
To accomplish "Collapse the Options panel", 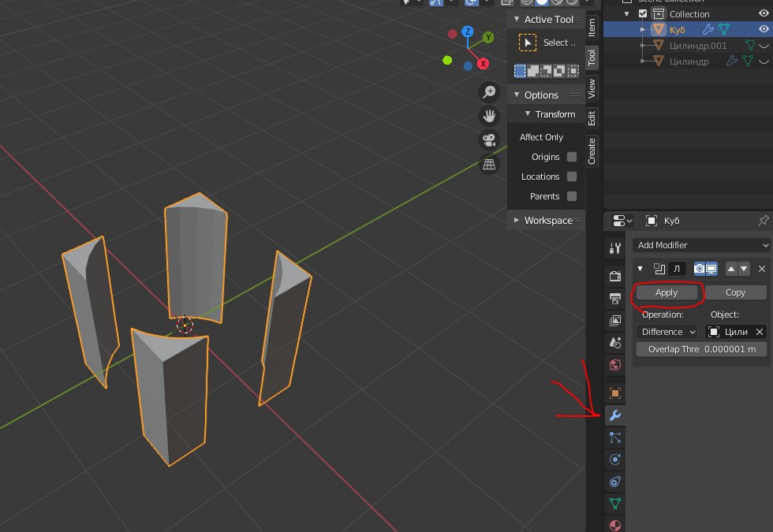I will [517, 95].
